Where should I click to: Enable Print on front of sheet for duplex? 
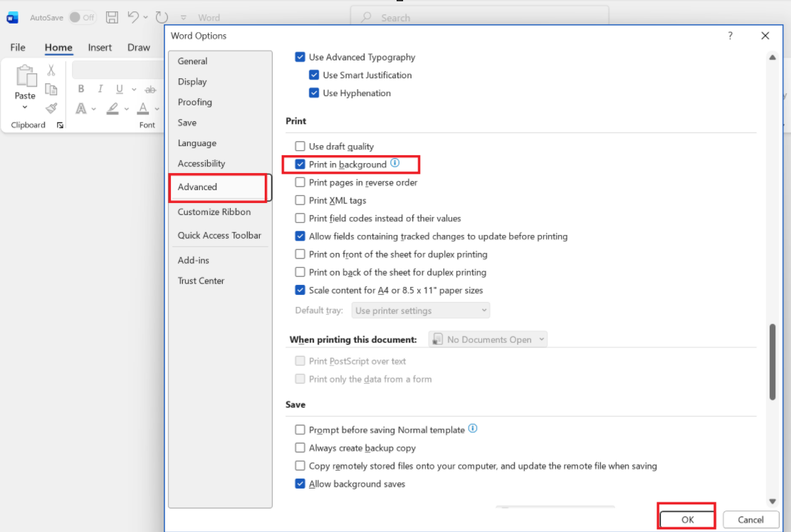click(300, 254)
